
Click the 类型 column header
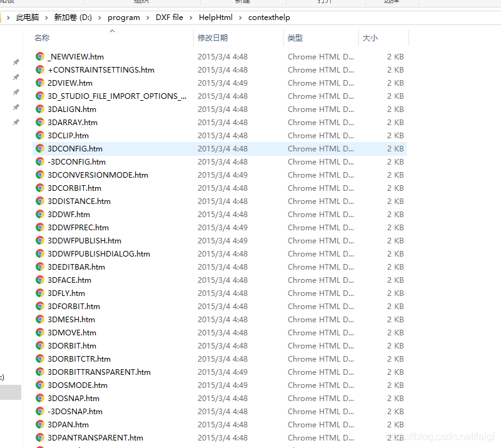295,38
